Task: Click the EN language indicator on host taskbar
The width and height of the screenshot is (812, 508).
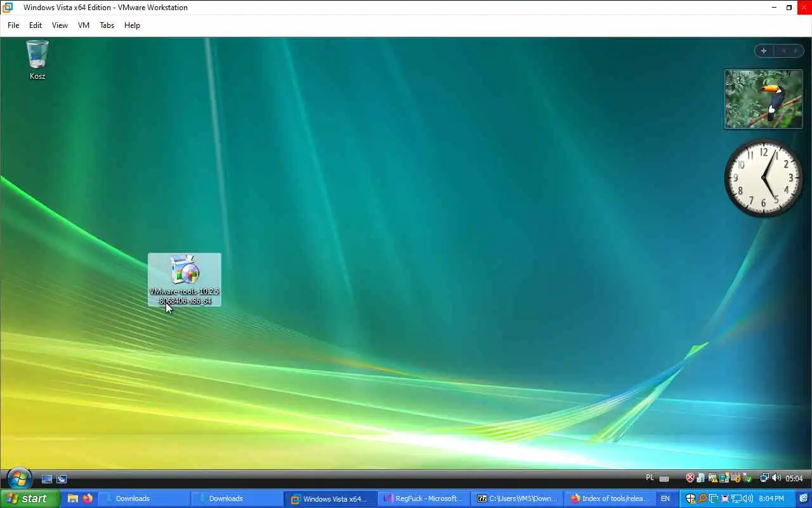Action: (x=665, y=498)
